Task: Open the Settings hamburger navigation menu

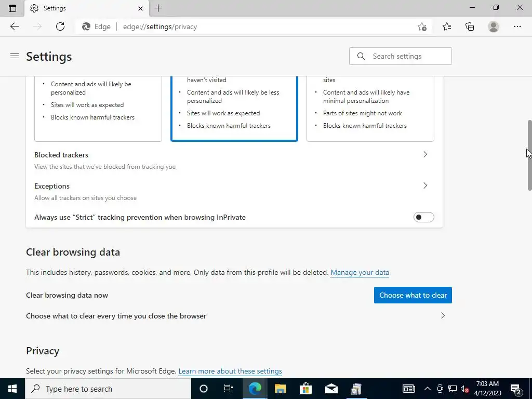Action: [15, 56]
